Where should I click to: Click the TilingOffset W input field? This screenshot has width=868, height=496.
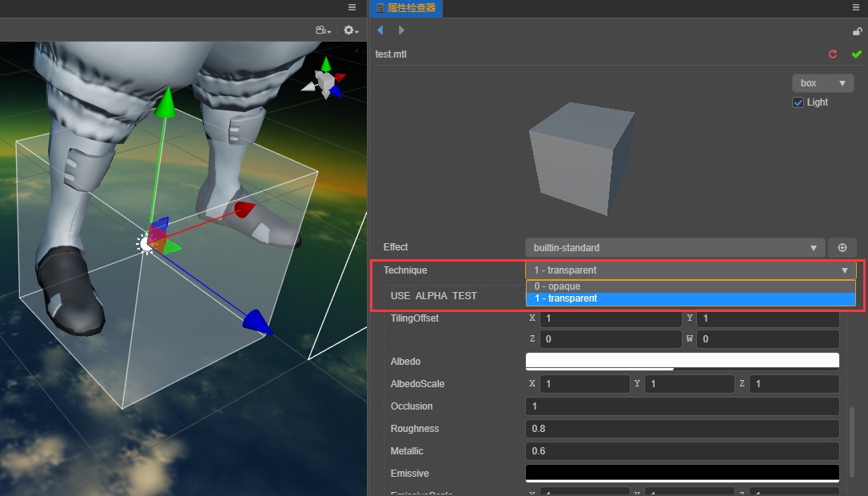(768, 338)
